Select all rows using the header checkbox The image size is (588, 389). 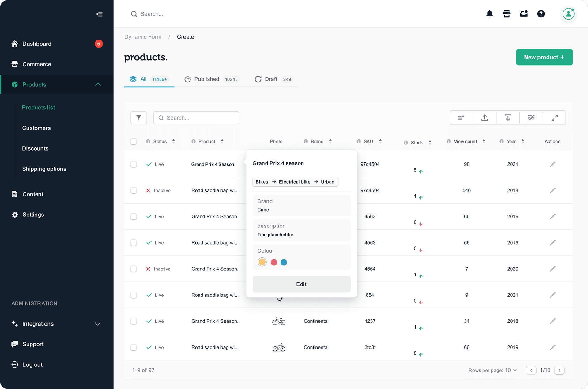134,141
